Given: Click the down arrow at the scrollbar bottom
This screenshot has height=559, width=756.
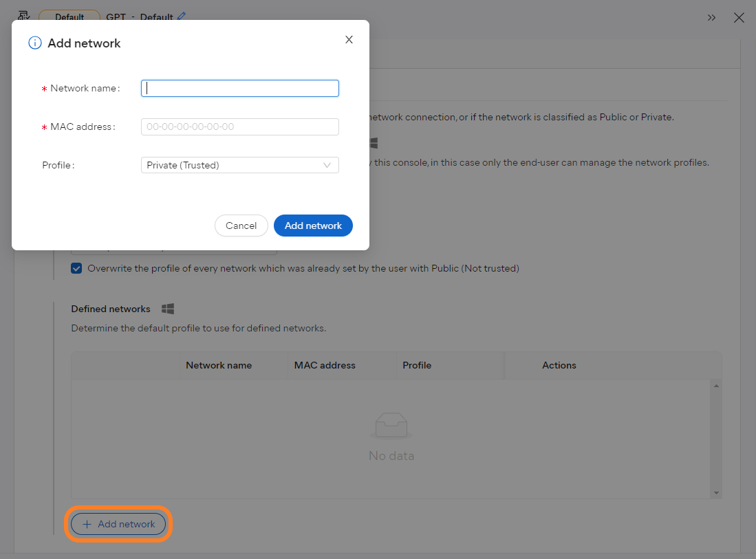Looking at the screenshot, I should pos(716,492).
